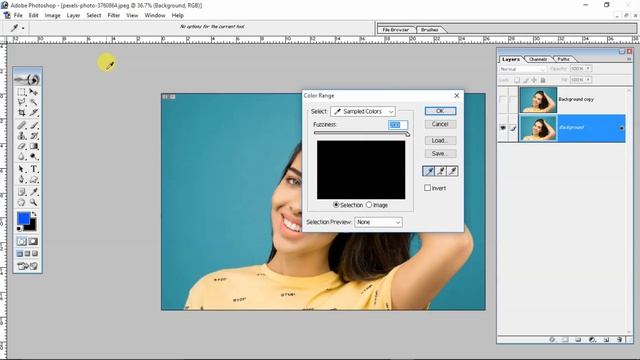This screenshot has height=360, width=640.
Task: Open the Filter menu
Action: pyautogui.click(x=113, y=15)
